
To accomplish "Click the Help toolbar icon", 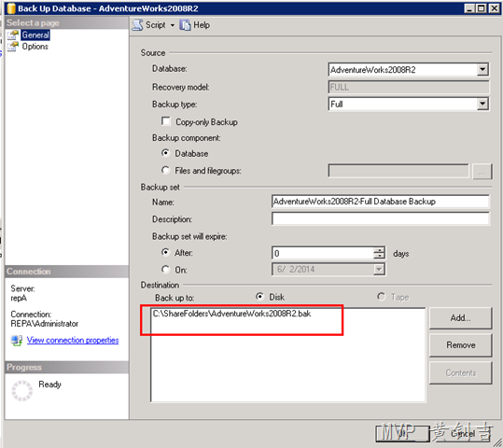I will tap(185, 25).
